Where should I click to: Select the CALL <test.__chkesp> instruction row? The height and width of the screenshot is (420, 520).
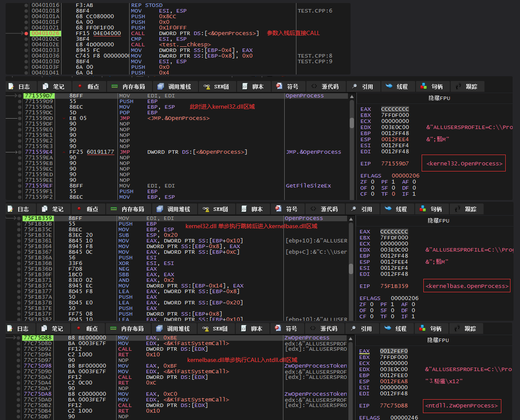click(x=178, y=44)
